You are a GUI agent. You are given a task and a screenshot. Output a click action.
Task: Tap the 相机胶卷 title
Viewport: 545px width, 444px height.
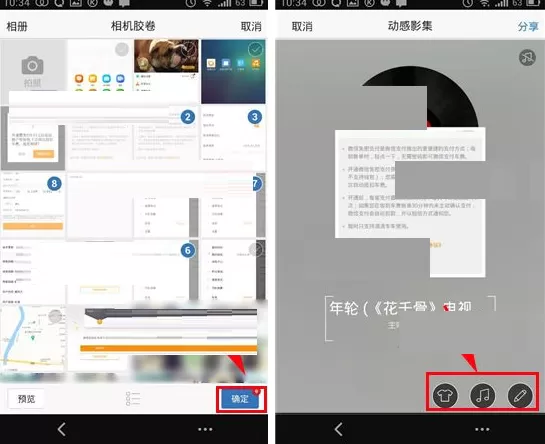click(x=133, y=26)
